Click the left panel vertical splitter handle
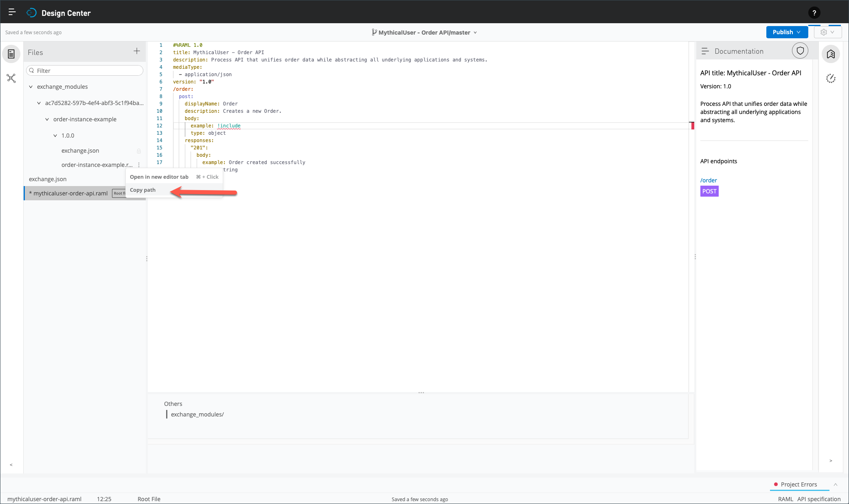 tap(147, 259)
